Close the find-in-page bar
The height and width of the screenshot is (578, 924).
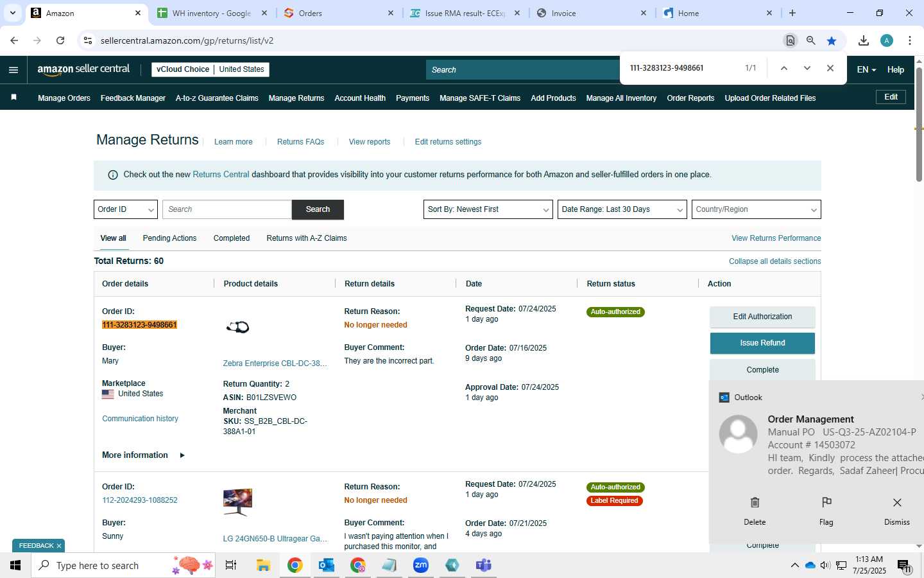pyautogui.click(x=830, y=68)
